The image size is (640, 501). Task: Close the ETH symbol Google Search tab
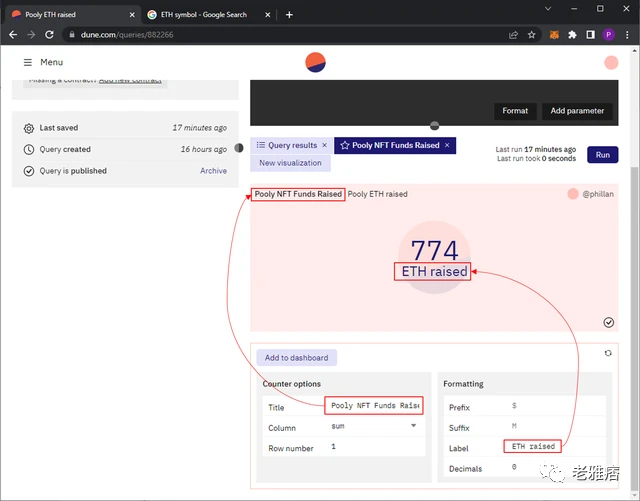pos(267,15)
